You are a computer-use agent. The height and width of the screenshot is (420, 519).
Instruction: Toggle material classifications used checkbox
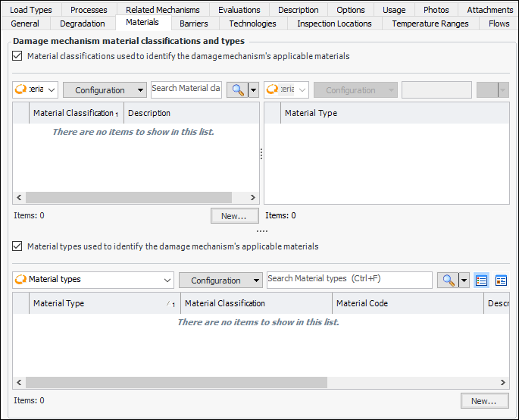[x=17, y=55]
